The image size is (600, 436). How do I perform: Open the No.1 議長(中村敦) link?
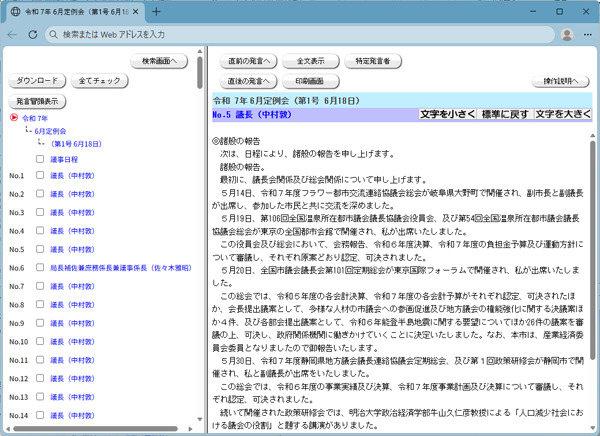point(72,176)
